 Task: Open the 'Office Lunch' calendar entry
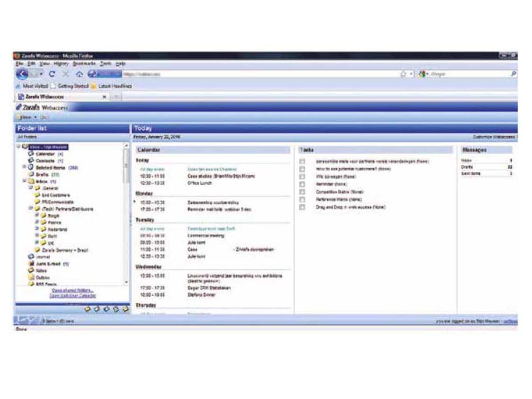[200, 183]
